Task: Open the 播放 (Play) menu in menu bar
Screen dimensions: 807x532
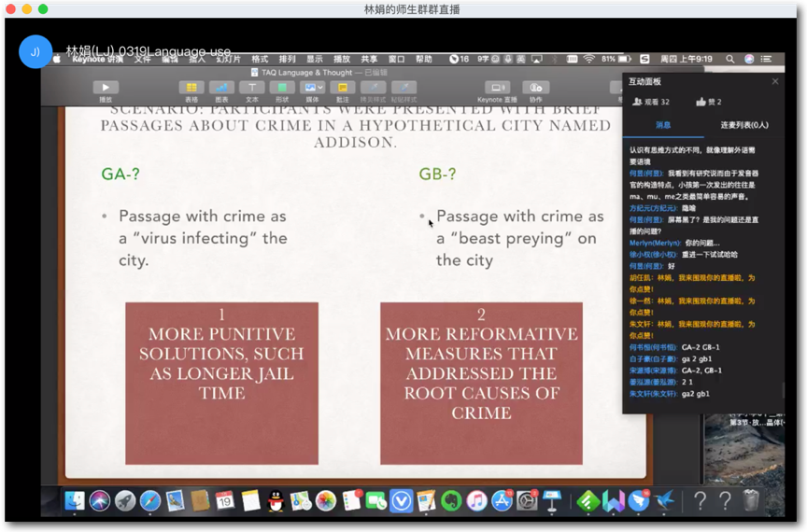Action: 342,59
